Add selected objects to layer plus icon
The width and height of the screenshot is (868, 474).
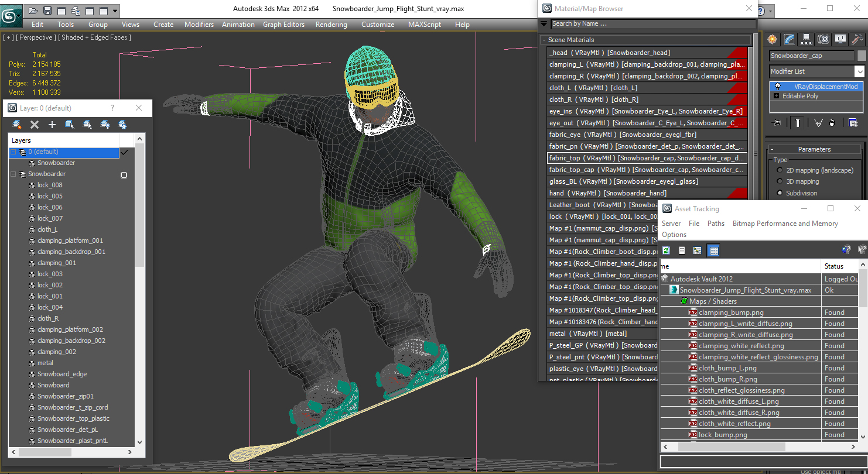(x=52, y=125)
